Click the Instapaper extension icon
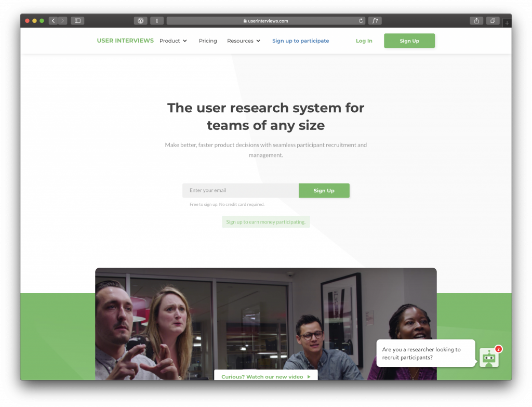 [157, 21]
